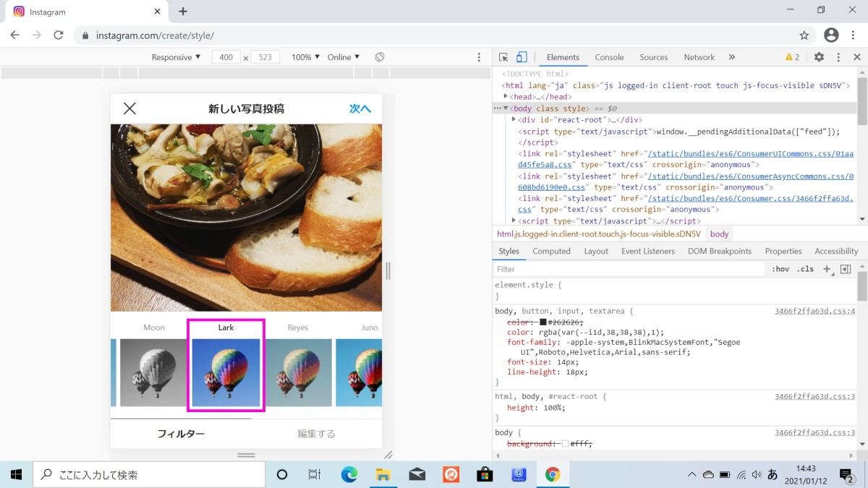Open DevTools customize menu dots
The height and width of the screenshot is (488, 868).
838,57
